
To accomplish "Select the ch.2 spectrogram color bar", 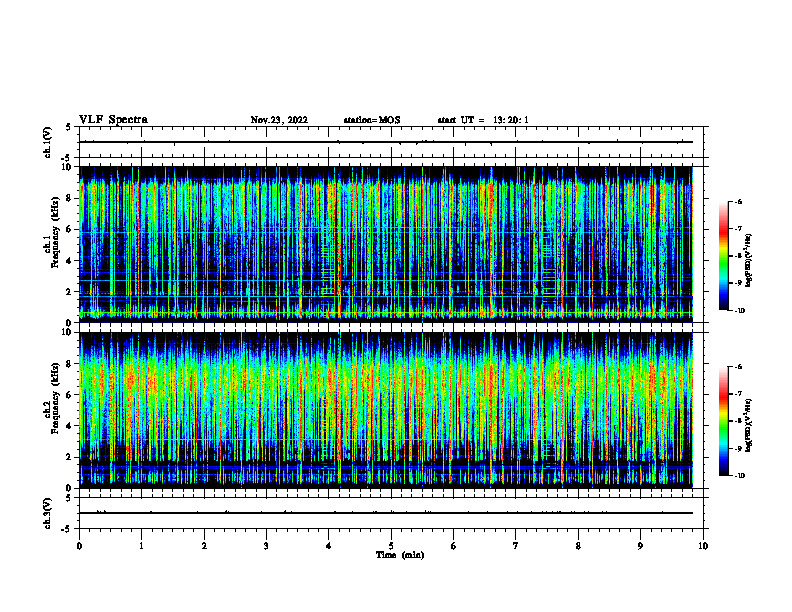I will pos(724,421).
